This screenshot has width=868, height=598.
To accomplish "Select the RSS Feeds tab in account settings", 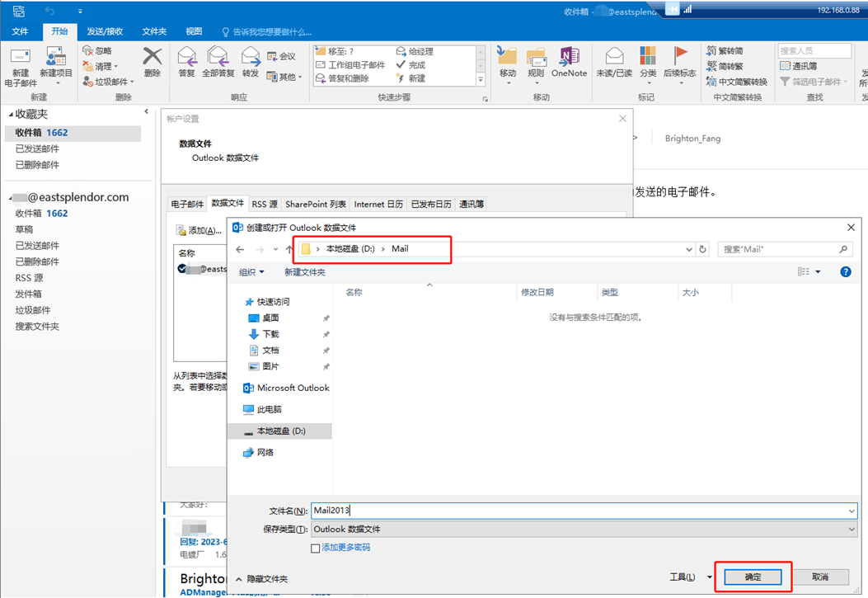I will [265, 204].
